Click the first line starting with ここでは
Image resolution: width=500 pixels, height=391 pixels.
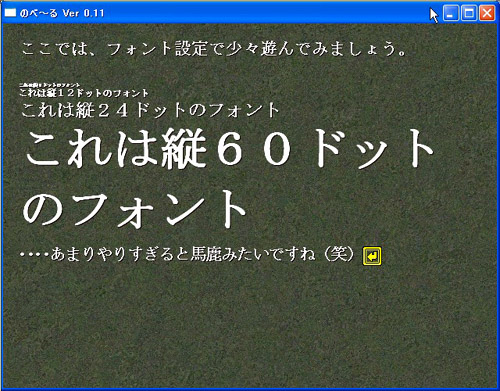tap(214, 48)
